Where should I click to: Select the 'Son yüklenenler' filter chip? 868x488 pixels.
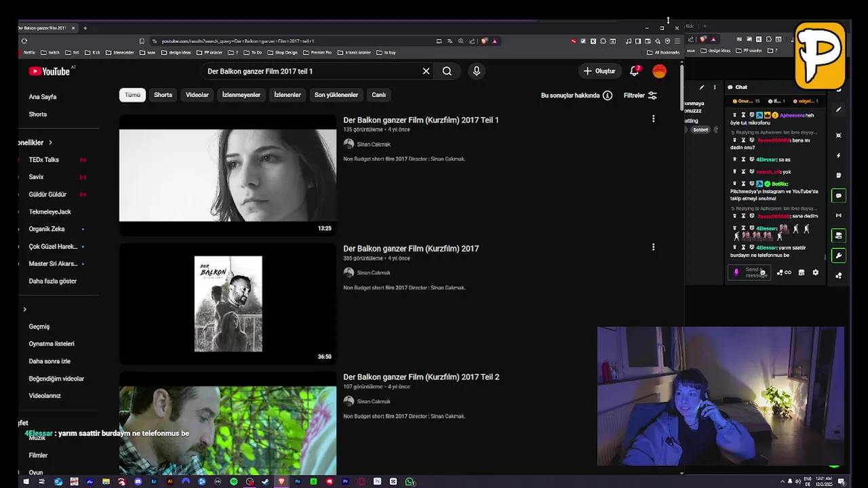[336, 95]
